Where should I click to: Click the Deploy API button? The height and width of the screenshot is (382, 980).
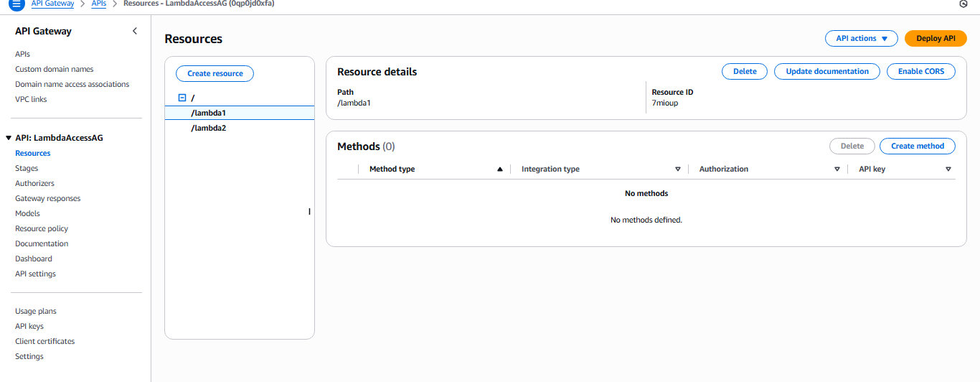tap(936, 39)
